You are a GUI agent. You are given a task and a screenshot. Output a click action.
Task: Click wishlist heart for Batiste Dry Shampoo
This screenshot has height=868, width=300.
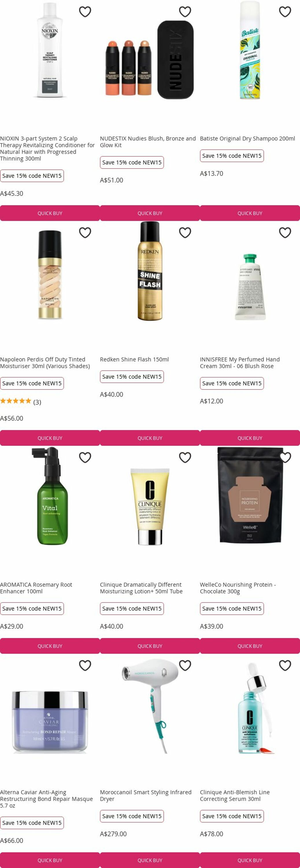tap(285, 12)
